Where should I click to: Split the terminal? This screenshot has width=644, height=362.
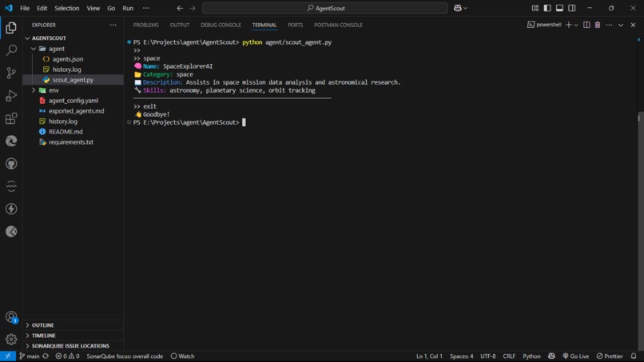coord(586,25)
